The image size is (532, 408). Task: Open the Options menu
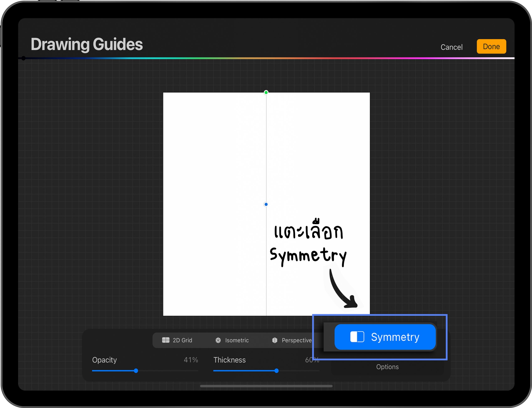click(387, 367)
